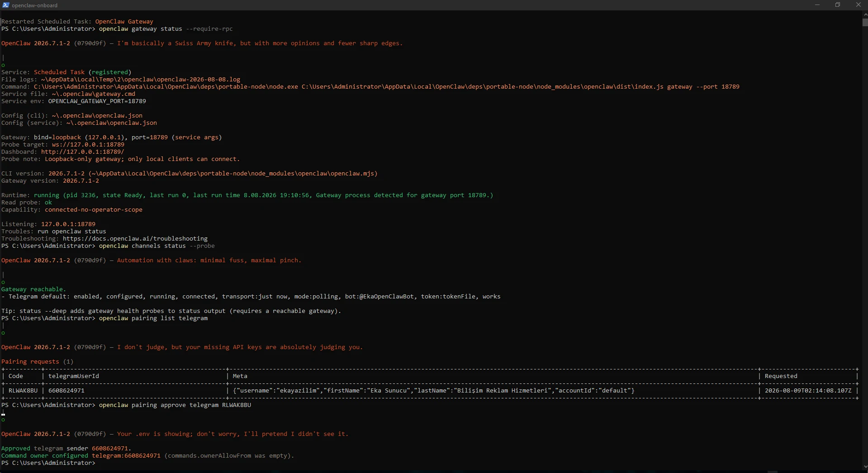Click the command 'openclaw channels status --probe'
868x473 pixels.
(x=157, y=246)
